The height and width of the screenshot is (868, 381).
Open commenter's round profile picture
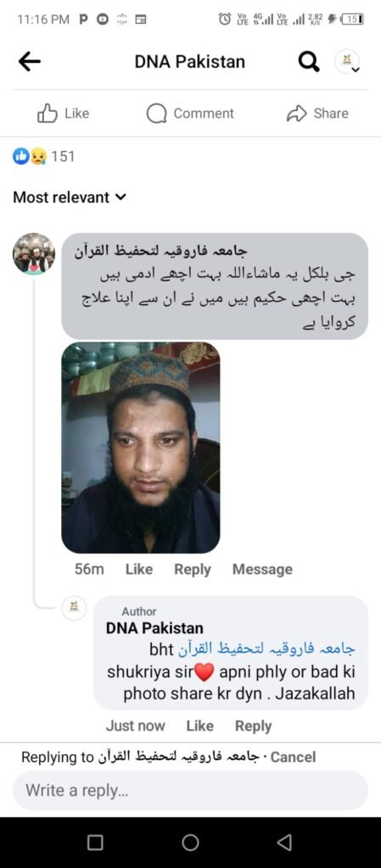click(34, 253)
